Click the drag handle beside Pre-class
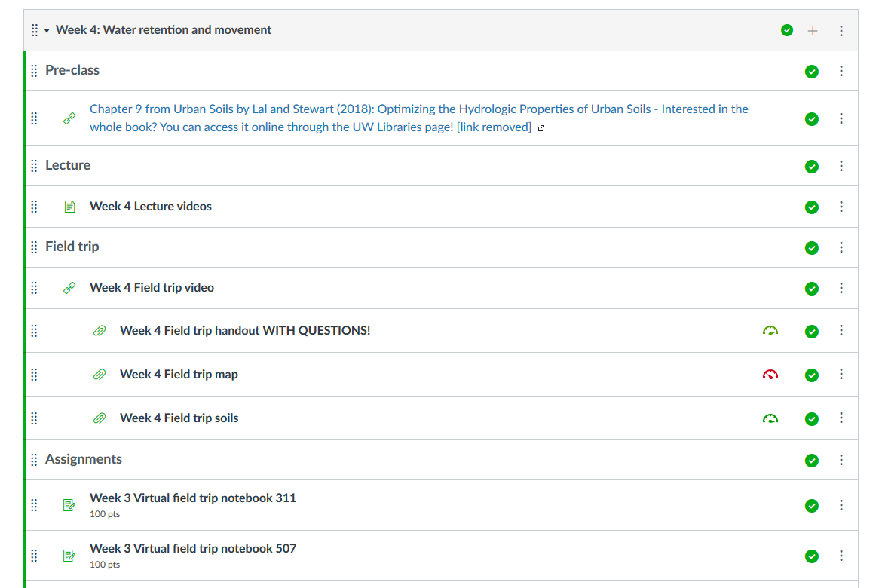This screenshot has height=588, width=882. point(35,71)
